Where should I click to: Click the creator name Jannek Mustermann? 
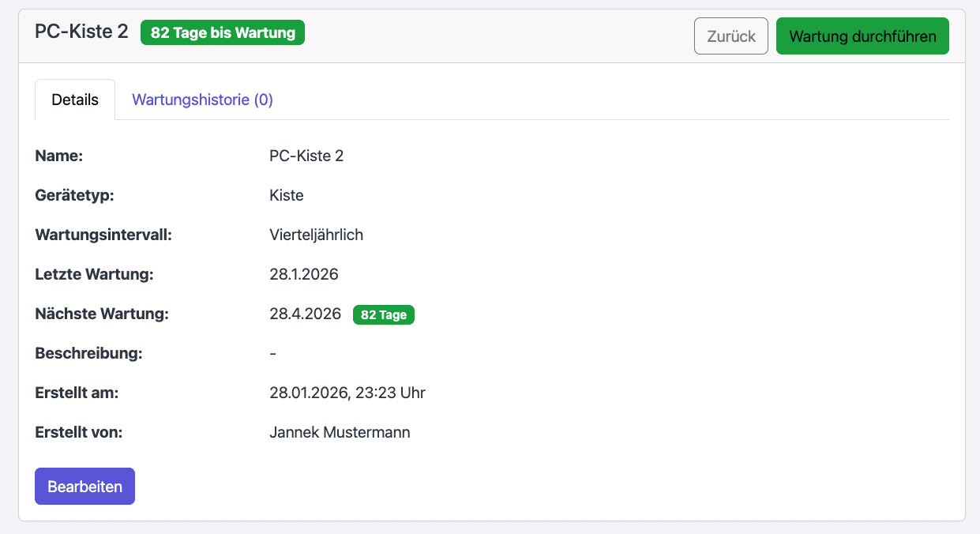pos(340,432)
